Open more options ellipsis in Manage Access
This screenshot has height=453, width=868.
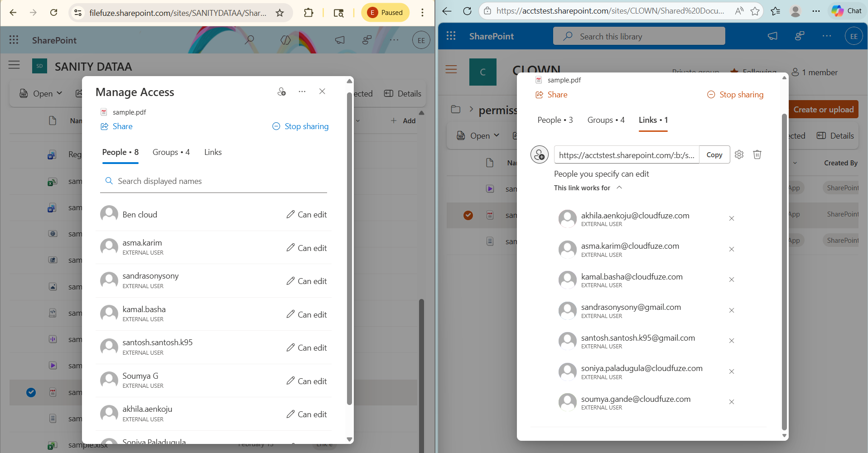point(302,92)
